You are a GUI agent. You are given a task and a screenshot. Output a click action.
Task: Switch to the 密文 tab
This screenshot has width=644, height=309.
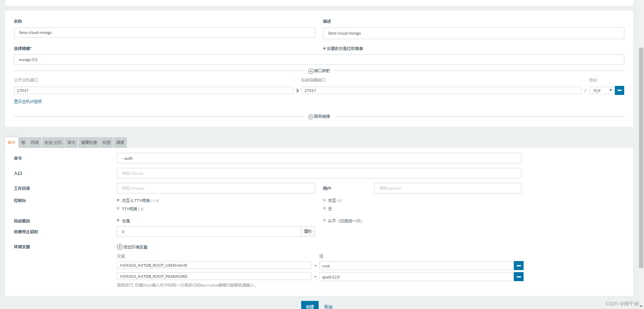pyautogui.click(x=71, y=143)
